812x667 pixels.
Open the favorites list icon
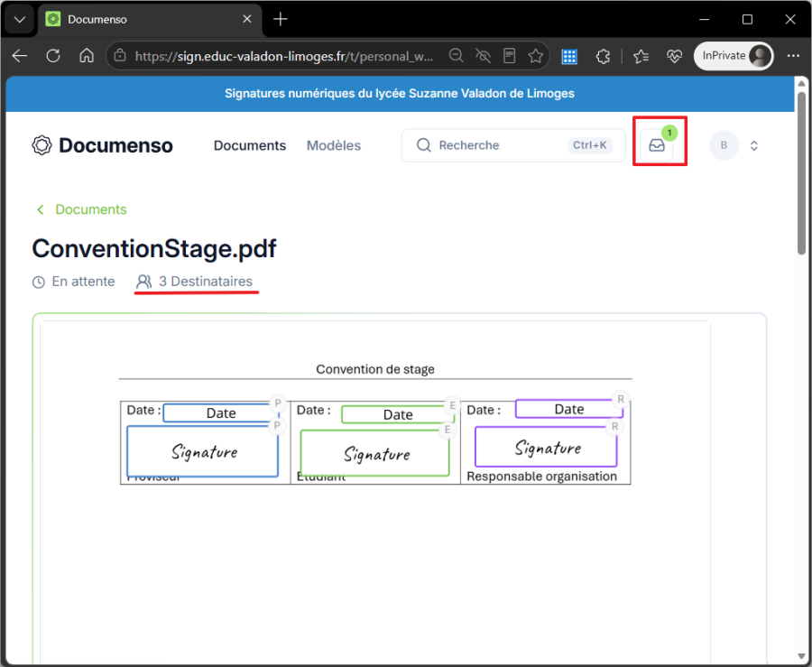tap(641, 56)
